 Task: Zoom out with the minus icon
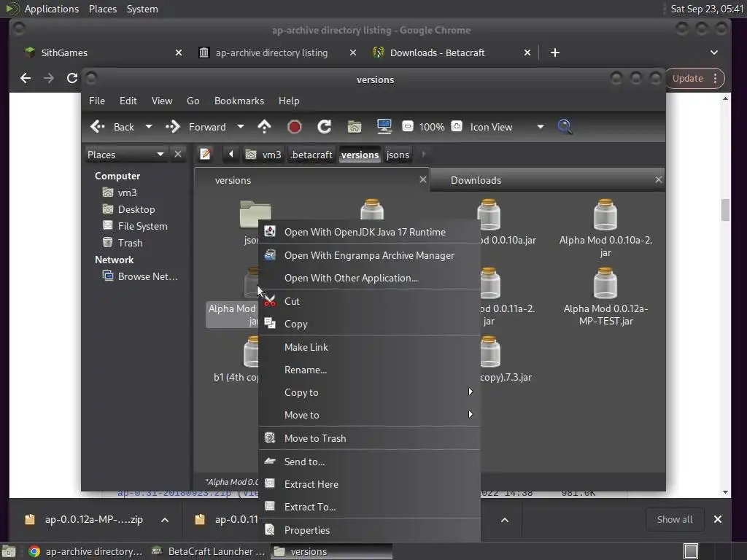[407, 127]
